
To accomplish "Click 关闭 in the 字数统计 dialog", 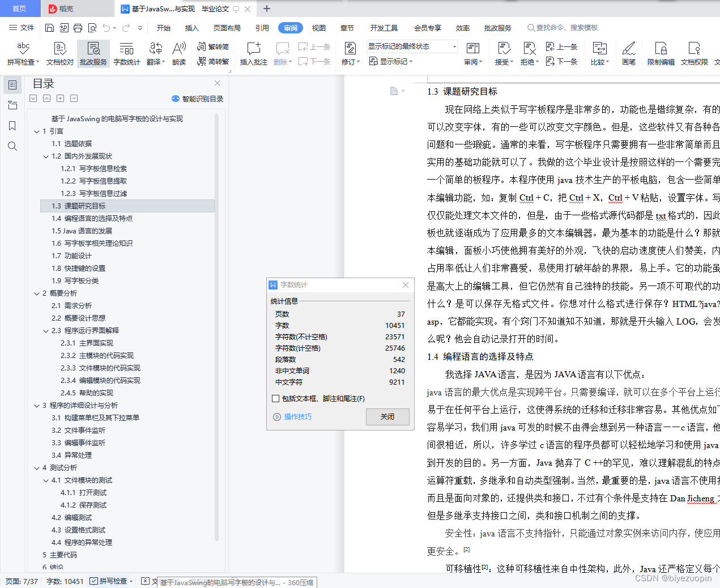I will coord(387,416).
